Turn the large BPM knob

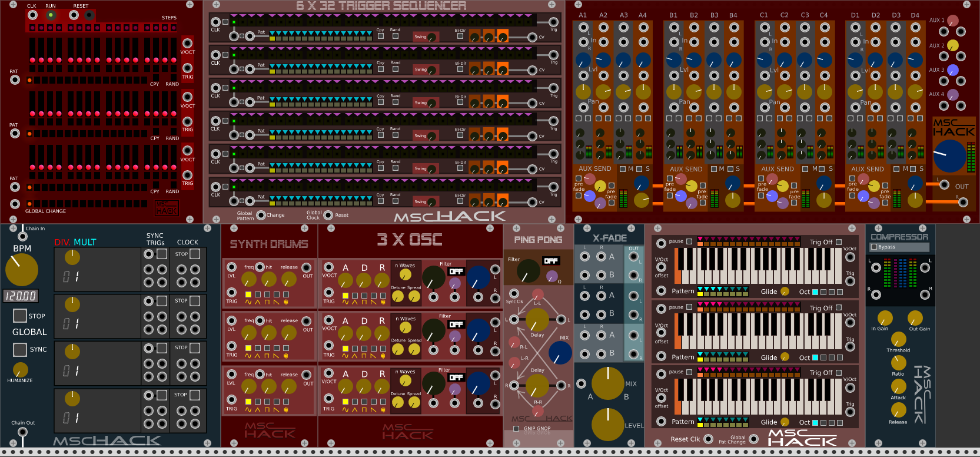(x=22, y=270)
